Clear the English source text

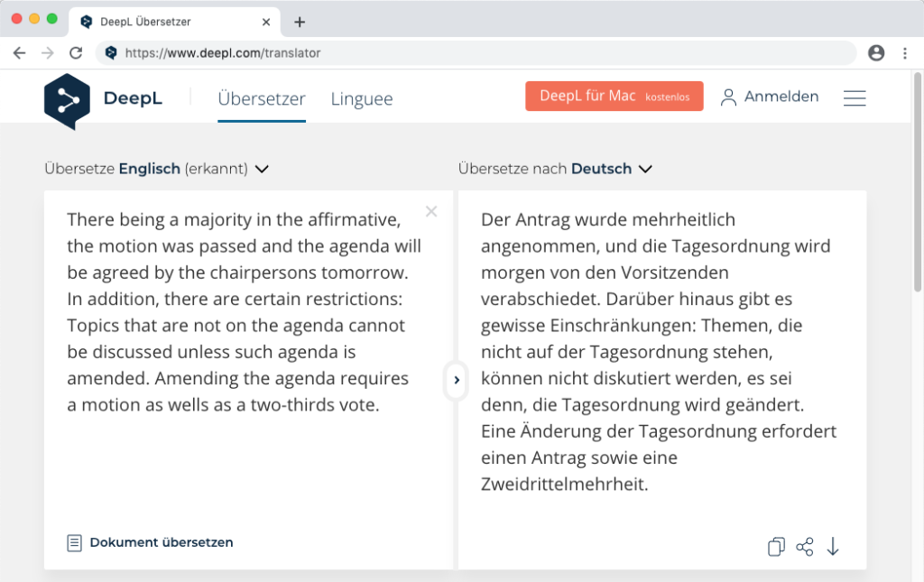[431, 212]
